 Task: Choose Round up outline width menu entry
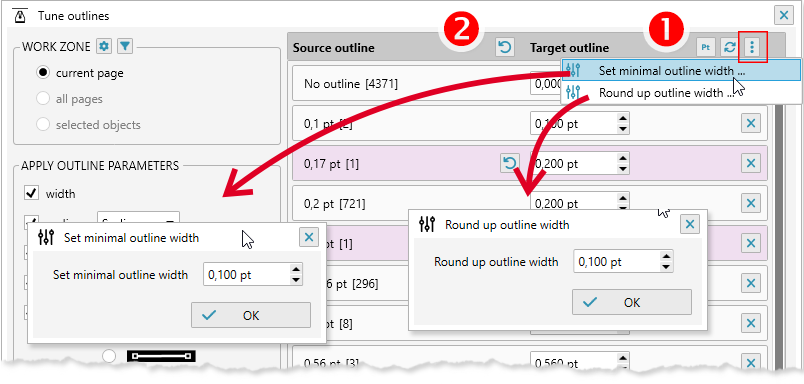click(x=681, y=93)
